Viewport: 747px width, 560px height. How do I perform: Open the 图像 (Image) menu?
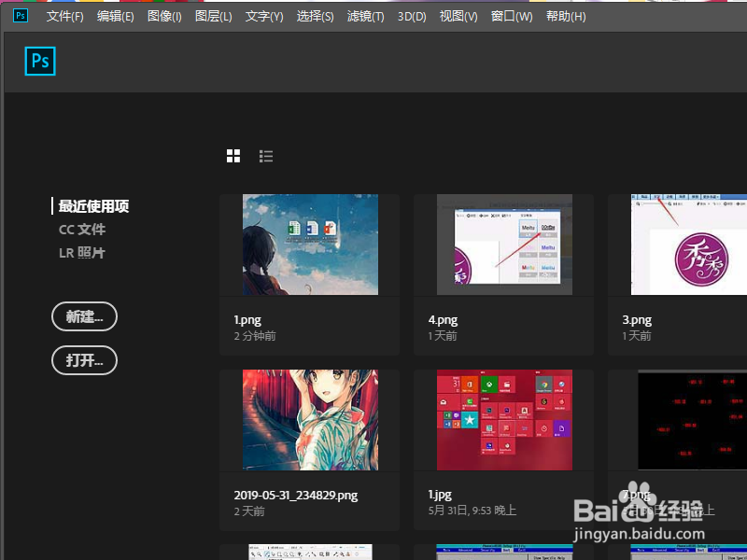pyautogui.click(x=164, y=16)
